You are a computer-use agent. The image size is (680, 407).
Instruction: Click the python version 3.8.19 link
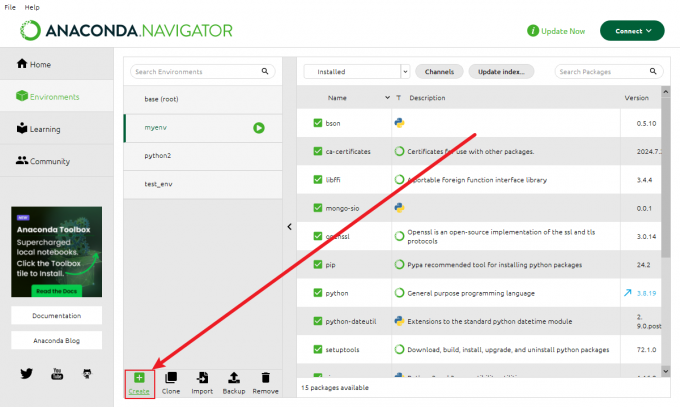pos(646,293)
